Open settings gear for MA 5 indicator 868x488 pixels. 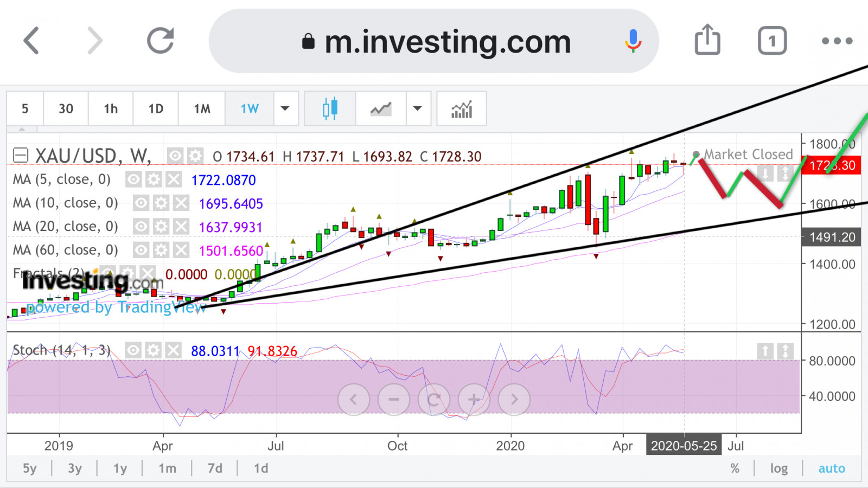coord(154,179)
